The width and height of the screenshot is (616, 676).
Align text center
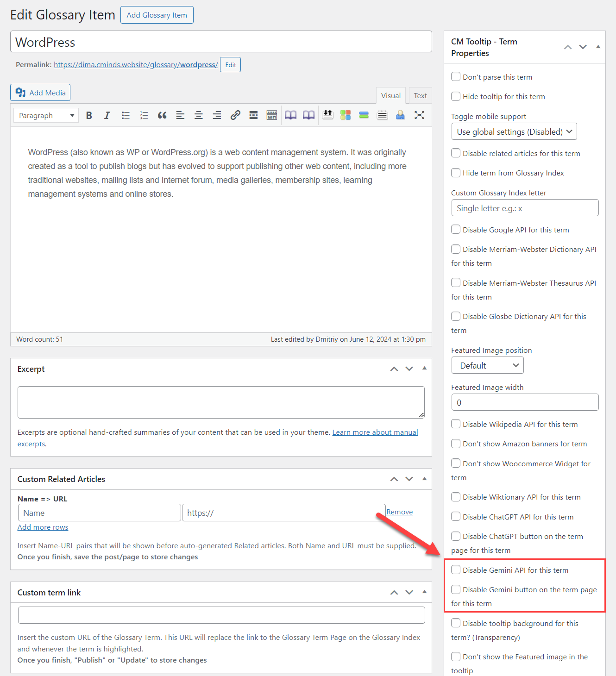(x=199, y=115)
